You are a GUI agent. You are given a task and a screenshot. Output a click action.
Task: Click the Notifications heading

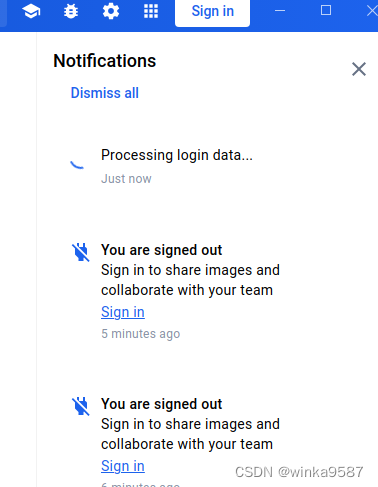(105, 61)
